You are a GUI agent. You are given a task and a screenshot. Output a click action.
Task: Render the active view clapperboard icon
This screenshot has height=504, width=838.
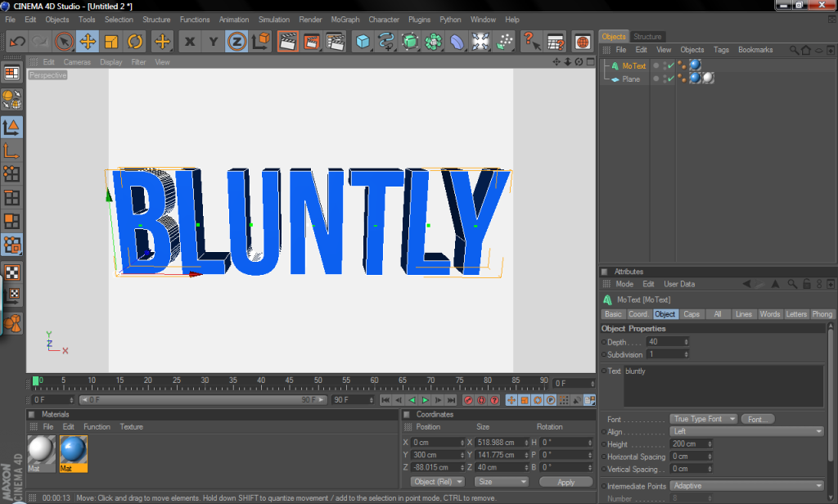click(287, 41)
